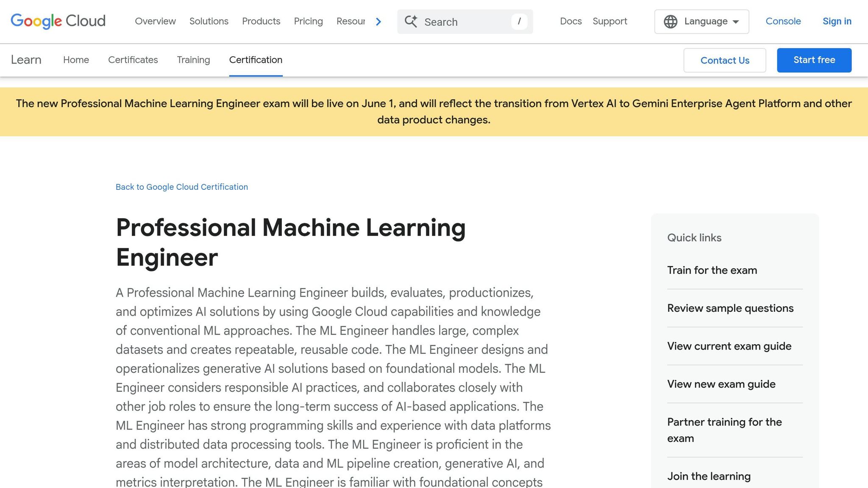
Task: Click the Quick links heading
Action: tap(694, 238)
